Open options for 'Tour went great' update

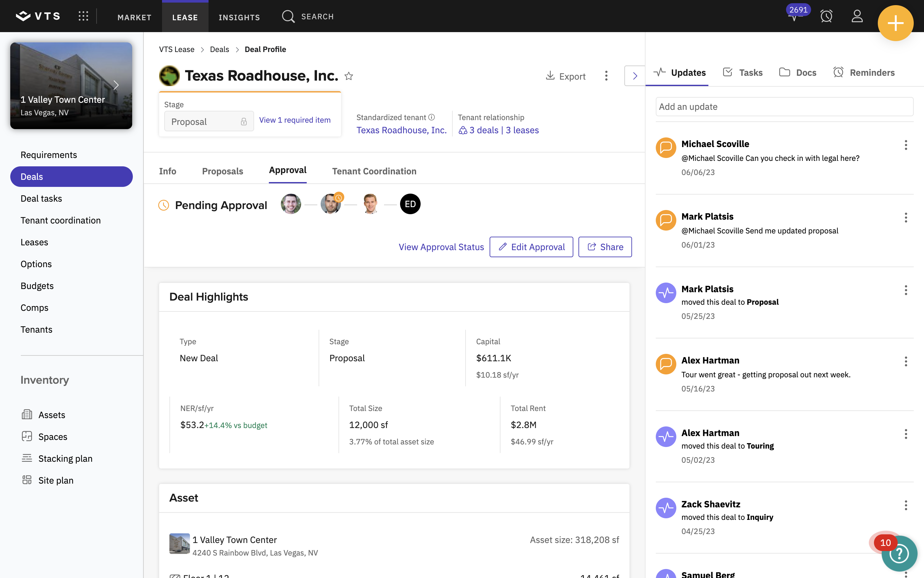(x=906, y=361)
